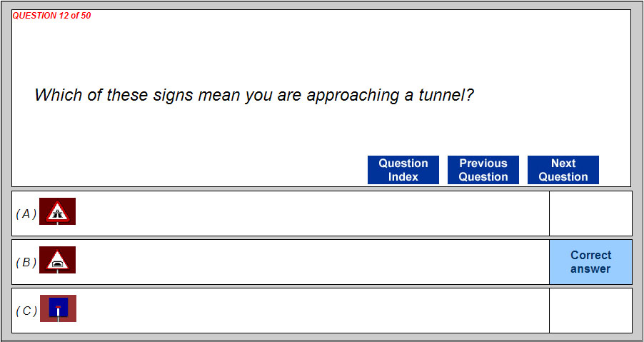Pick the (B) option letter label
This screenshot has height=342, width=644.
26,262
